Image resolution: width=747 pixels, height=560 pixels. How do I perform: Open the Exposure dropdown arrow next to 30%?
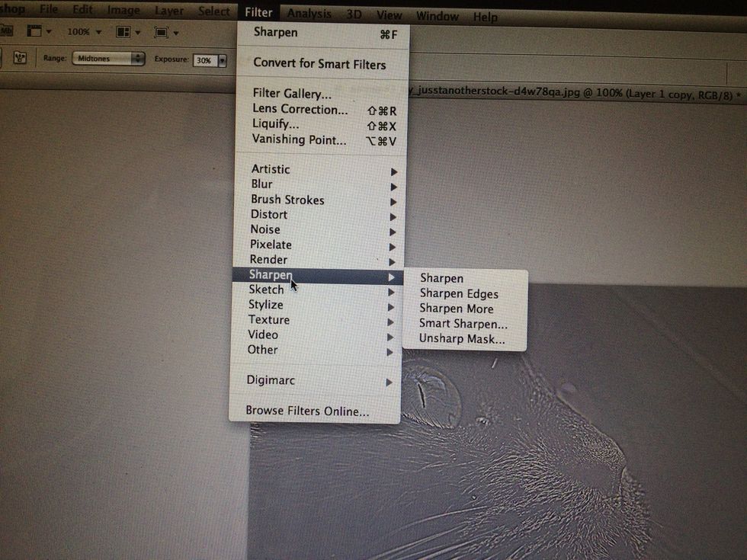[x=222, y=59]
